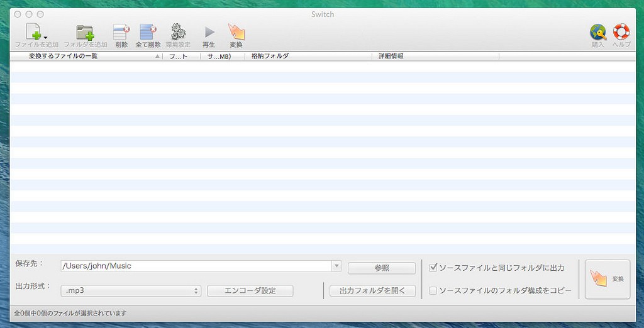Click the sort triangle in file list header
Image resolution: width=644 pixels, height=328 pixels.
point(157,57)
